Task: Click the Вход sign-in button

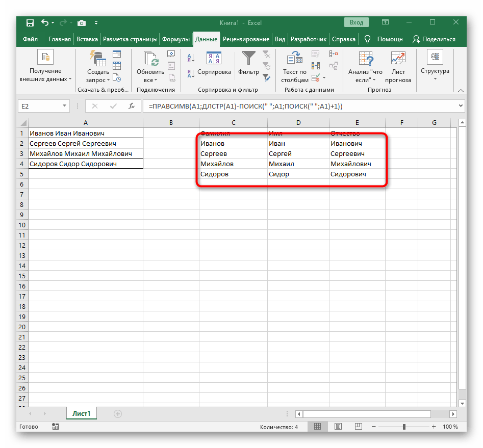Action: tap(357, 22)
